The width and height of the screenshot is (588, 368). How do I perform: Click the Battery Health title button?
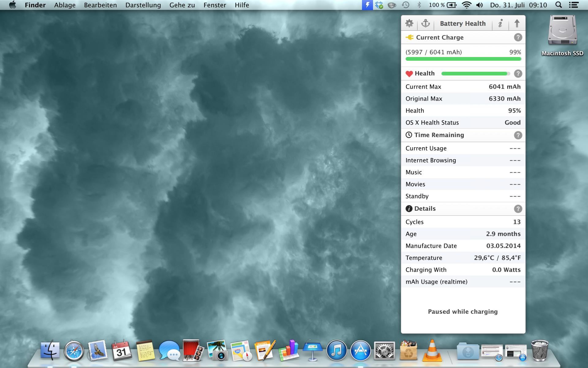462,23
